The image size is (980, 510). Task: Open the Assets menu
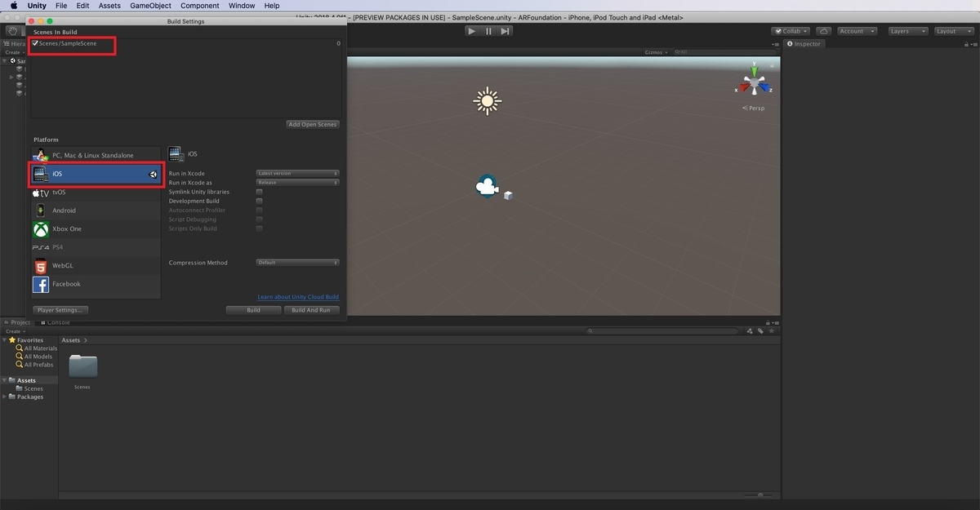point(110,6)
